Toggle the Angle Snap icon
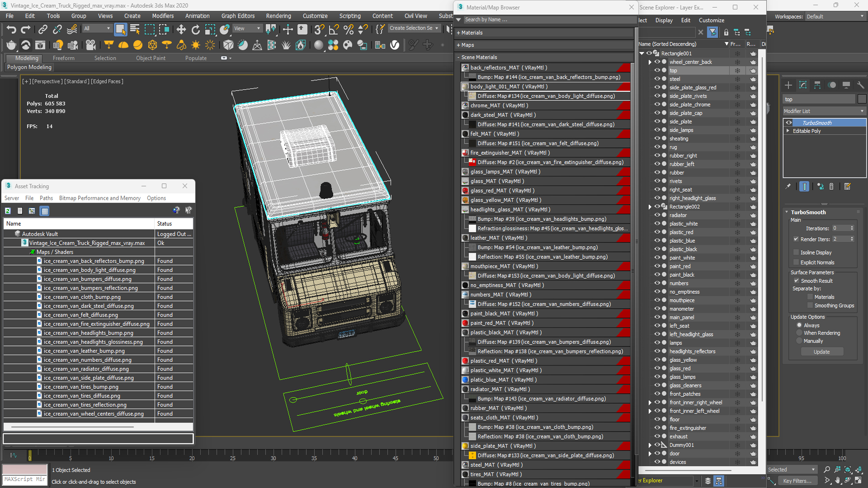Image resolution: width=868 pixels, height=488 pixels. pyautogui.click(x=334, y=29)
